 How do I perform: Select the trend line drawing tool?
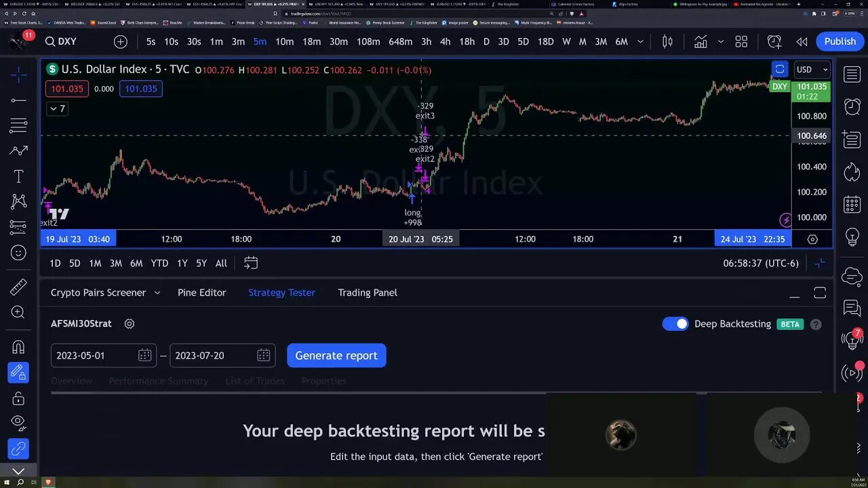pyautogui.click(x=18, y=101)
